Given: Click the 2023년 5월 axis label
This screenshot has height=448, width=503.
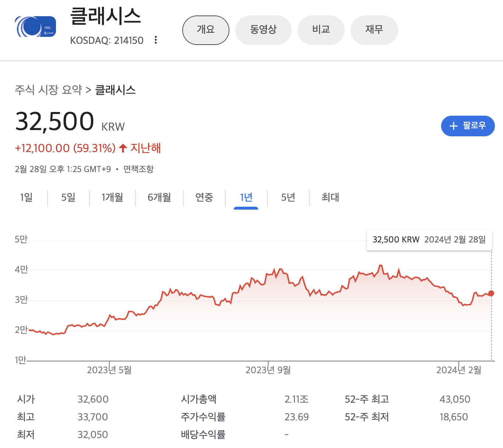Looking at the screenshot, I should click(x=109, y=370).
